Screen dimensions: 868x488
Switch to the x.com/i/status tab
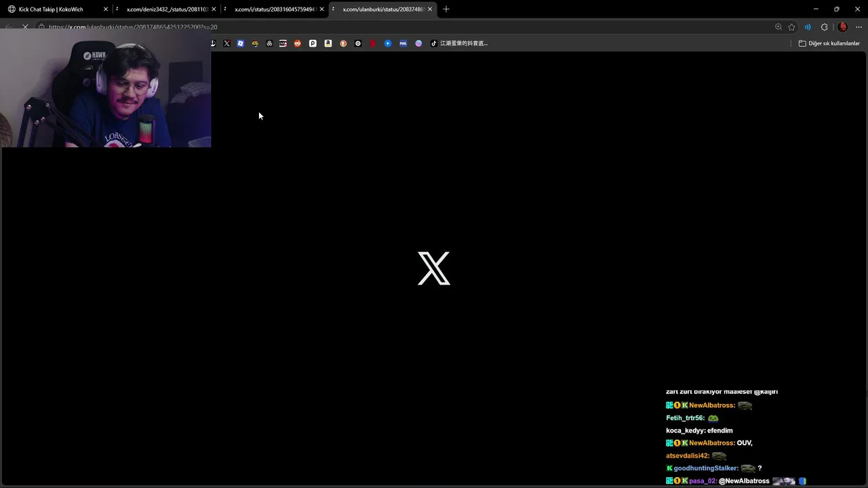(x=275, y=9)
